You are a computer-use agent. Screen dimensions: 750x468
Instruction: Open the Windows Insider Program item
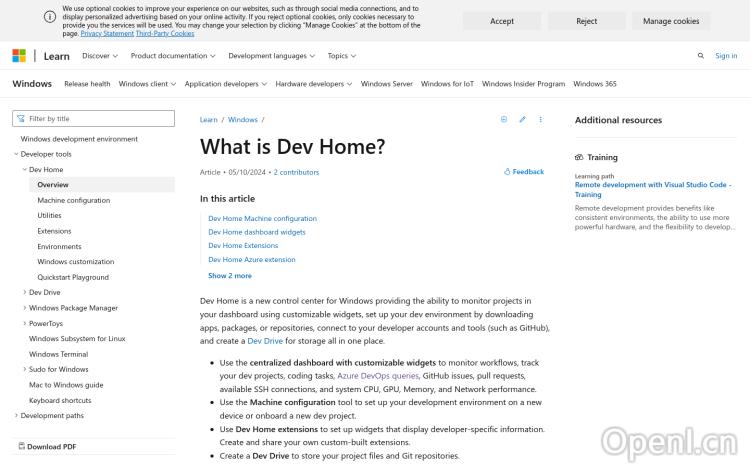point(523,84)
